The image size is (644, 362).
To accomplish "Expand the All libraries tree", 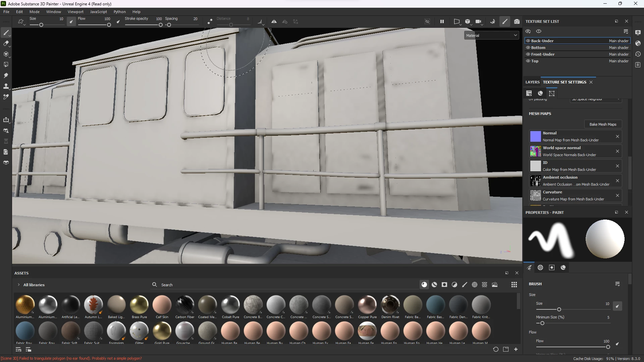I will click(18, 285).
